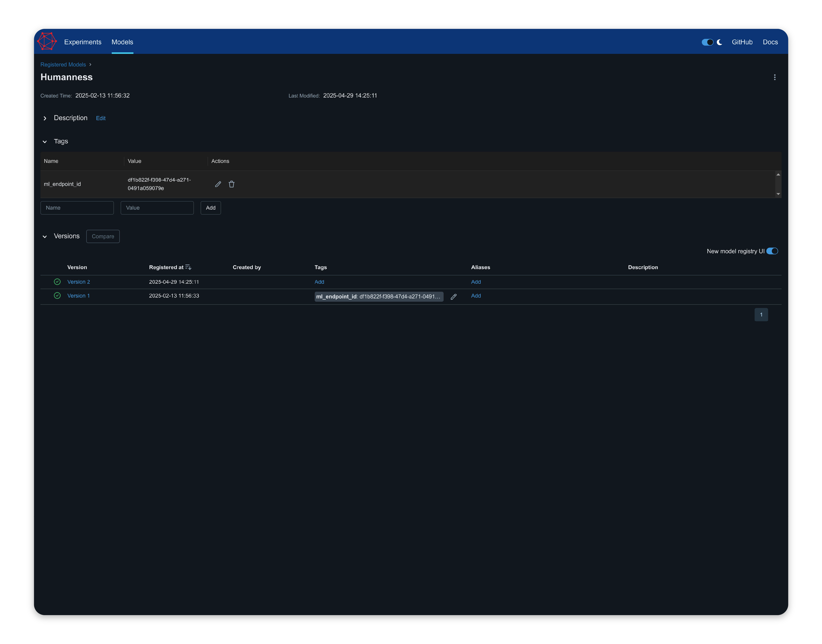
Task: Open Version 2 link
Action: click(x=78, y=282)
